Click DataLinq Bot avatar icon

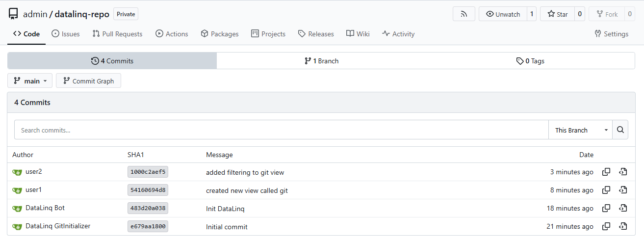(x=17, y=209)
